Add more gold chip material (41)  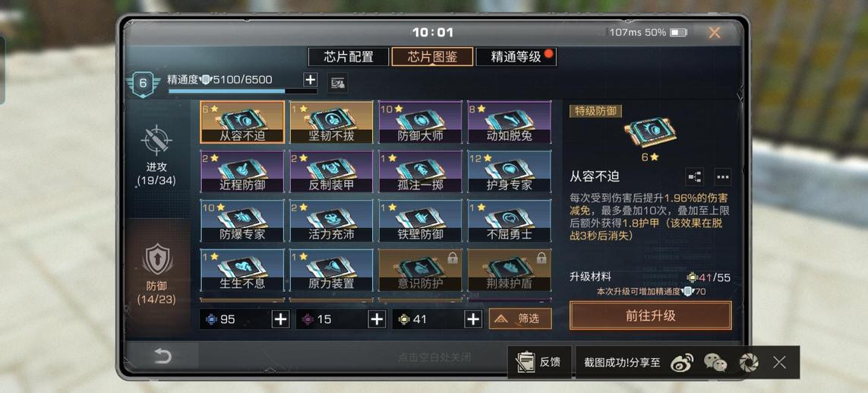[473, 319]
